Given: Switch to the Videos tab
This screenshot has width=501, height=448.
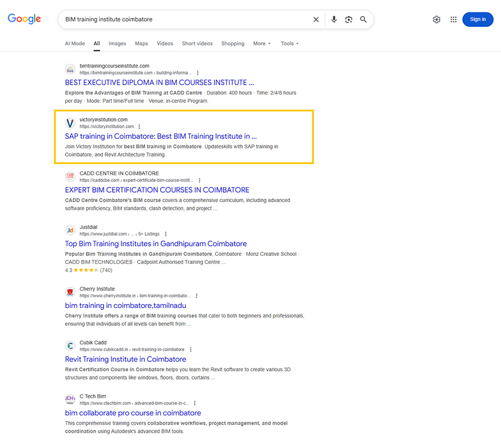Looking at the screenshot, I should click(165, 44).
